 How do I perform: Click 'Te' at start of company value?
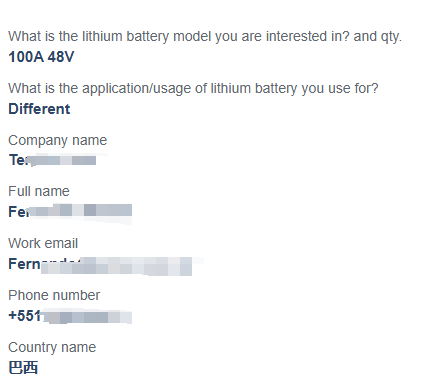coord(17,160)
